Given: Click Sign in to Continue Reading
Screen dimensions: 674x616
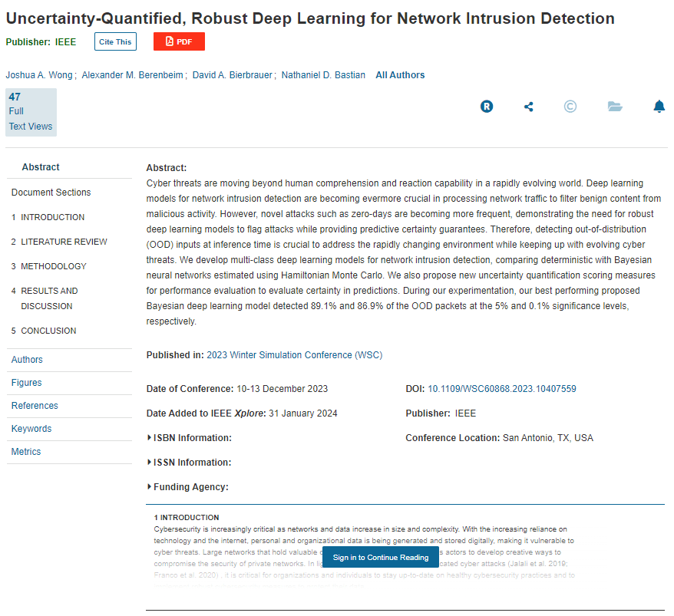Looking at the screenshot, I should click(381, 558).
